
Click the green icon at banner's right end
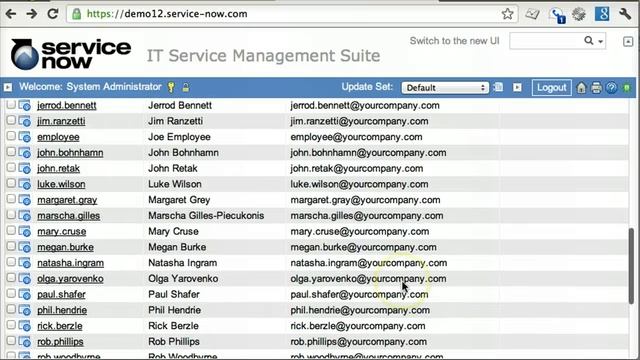pyautogui.click(x=627, y=87)
